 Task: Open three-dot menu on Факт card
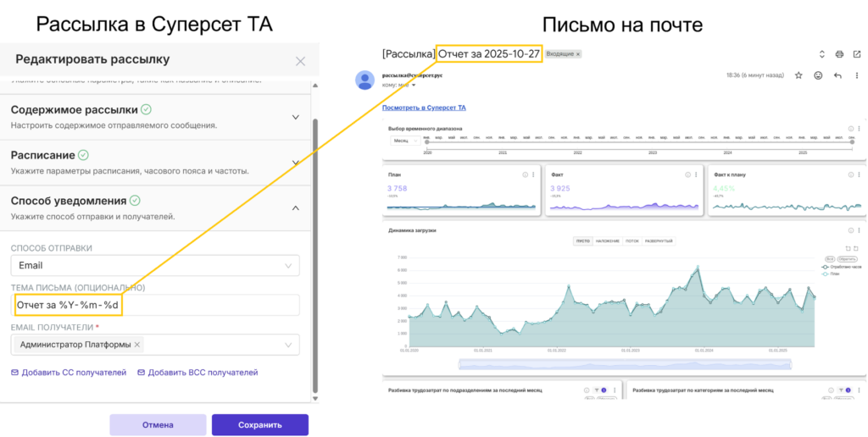coord(696,174)
